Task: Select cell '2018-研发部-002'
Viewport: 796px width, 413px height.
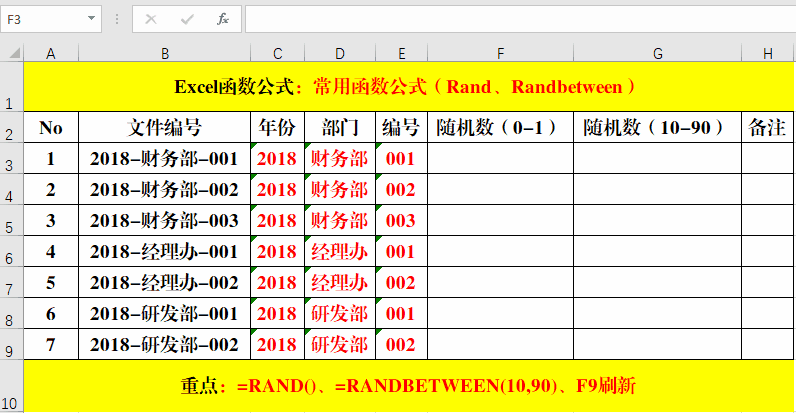Action: click(164, 344)
